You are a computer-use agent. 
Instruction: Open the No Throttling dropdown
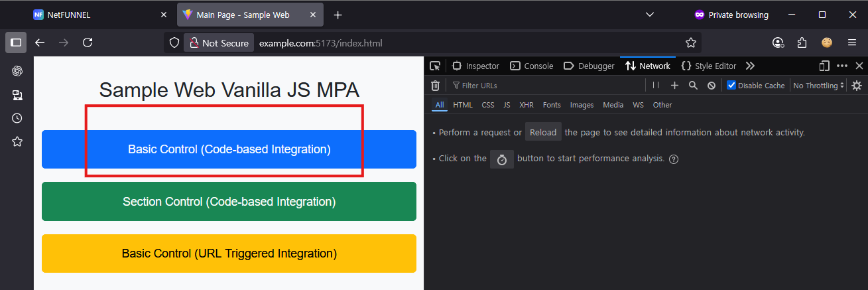(819, 85)
